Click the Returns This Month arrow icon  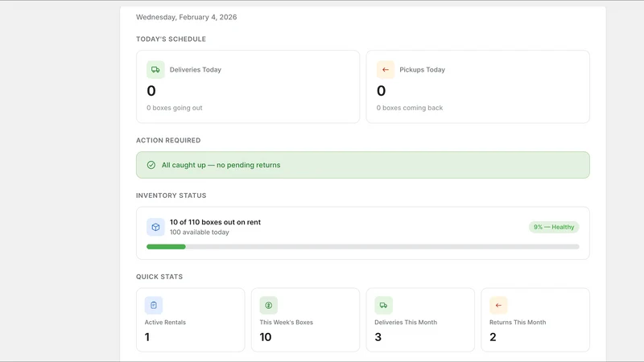(x=498, y=306)
